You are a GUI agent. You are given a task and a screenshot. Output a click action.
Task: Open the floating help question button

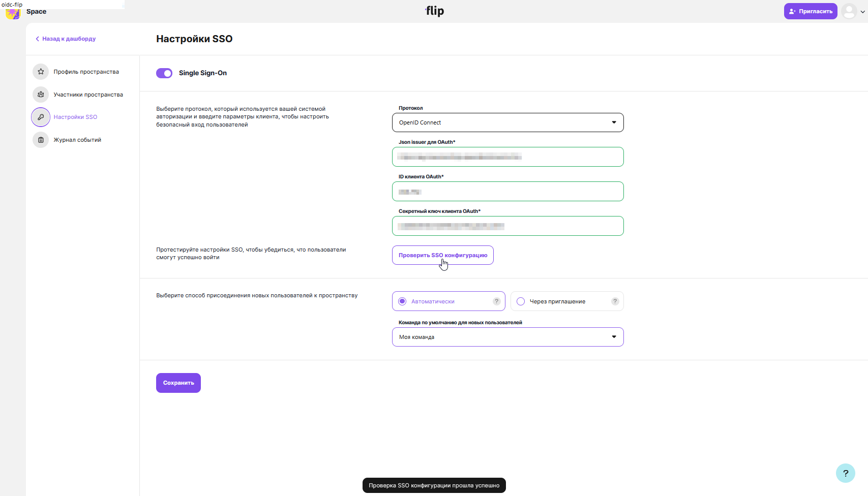(x=846, y=473)
